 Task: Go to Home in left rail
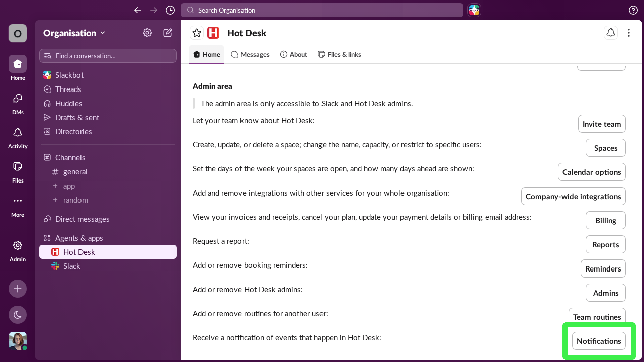pos(18,68)
